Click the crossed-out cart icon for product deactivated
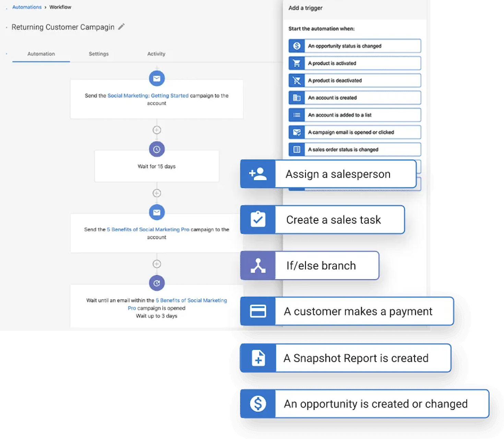The height and width of the screenshot is (439, 504). 297,81
